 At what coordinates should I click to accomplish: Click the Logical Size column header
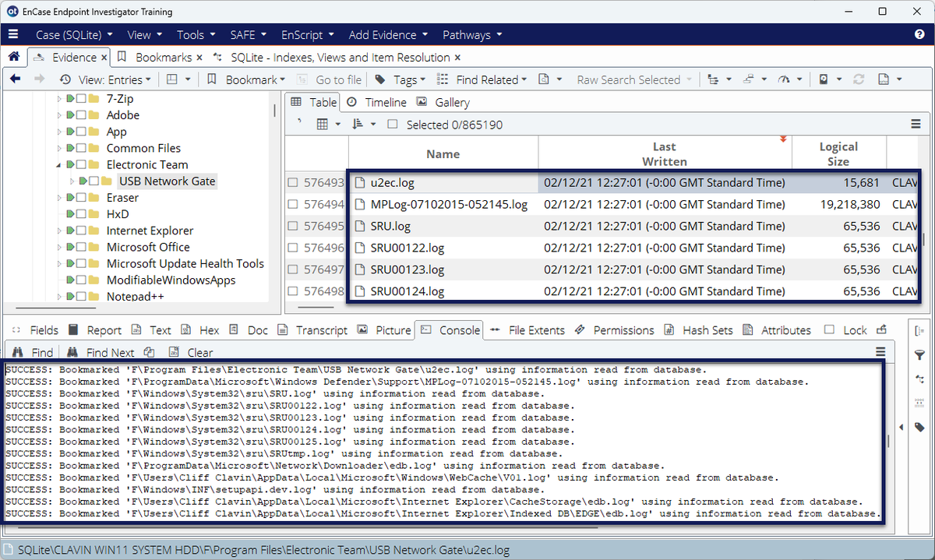tap(838, 153)
